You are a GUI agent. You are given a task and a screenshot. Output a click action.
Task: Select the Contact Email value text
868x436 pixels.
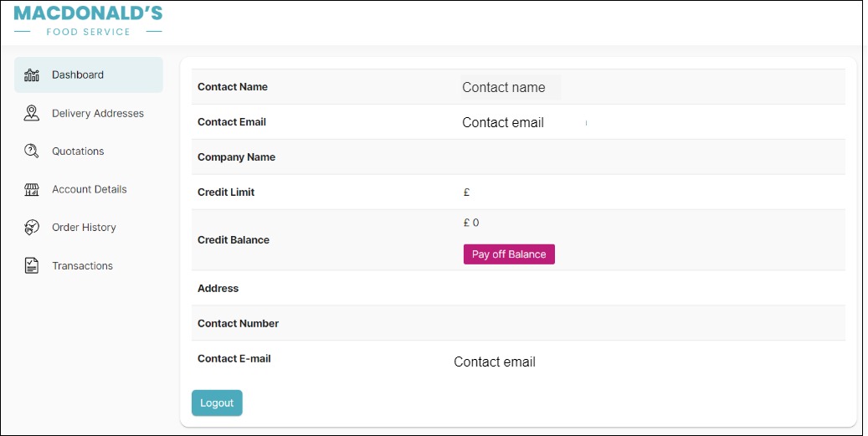click(503, 122)
